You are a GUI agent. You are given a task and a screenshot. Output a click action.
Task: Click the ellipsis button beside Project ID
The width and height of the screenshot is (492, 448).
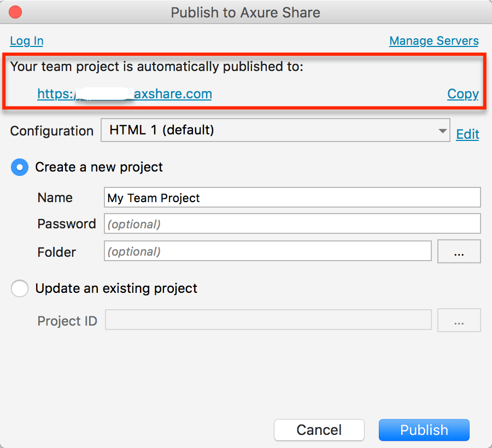[x=459, y=321]
